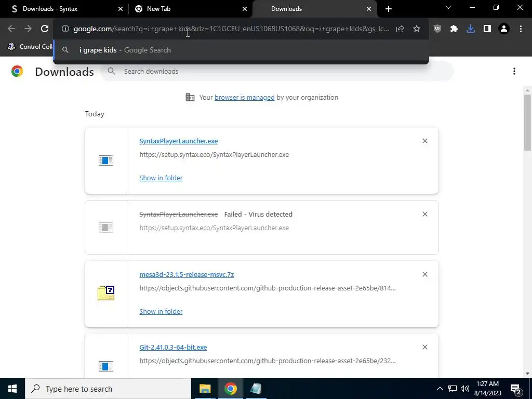This screenshot has width=532, height=399.
Task: Open the notification center icon
Action: click(x=516, y=389)
